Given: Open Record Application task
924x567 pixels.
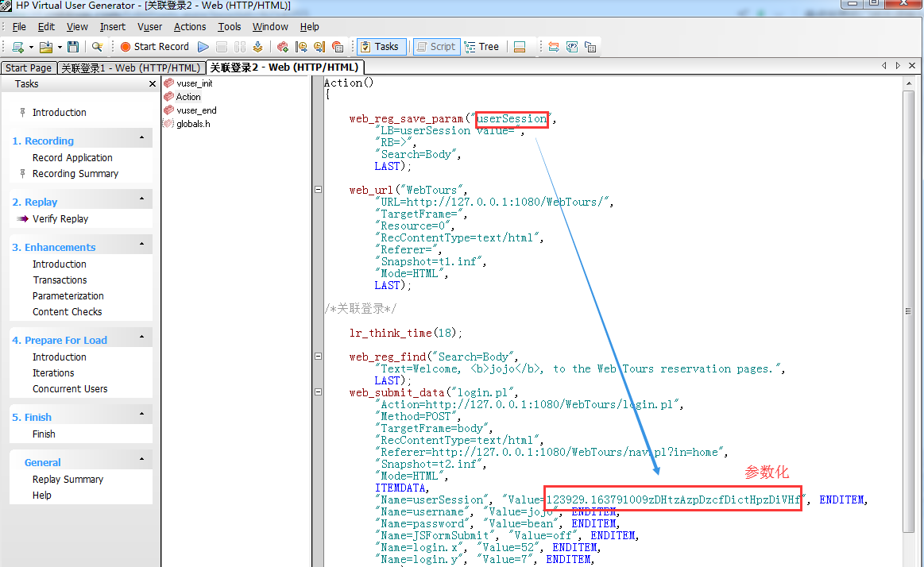Looking at the screenshot, I should coord(72,158).
